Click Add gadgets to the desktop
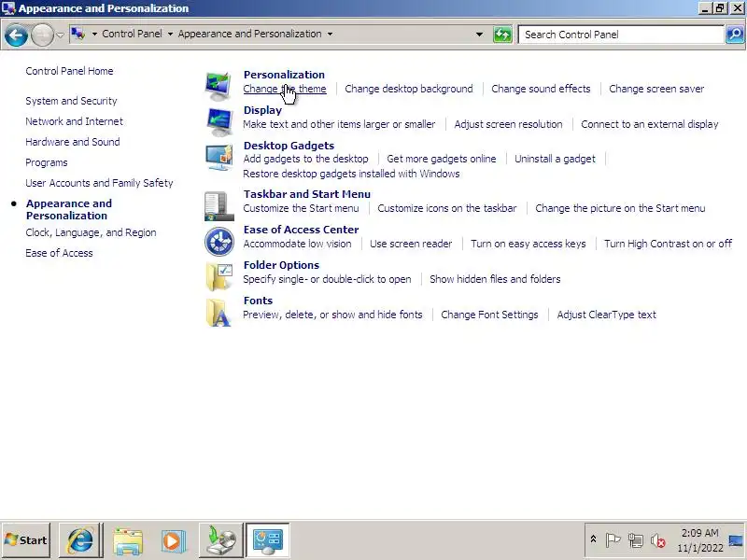 (306, 159)
